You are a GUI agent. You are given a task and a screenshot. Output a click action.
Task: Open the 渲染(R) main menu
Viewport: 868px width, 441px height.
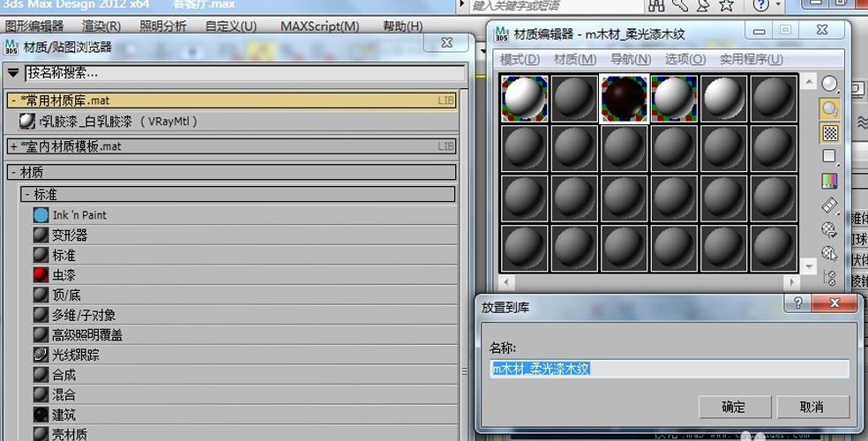101,26
